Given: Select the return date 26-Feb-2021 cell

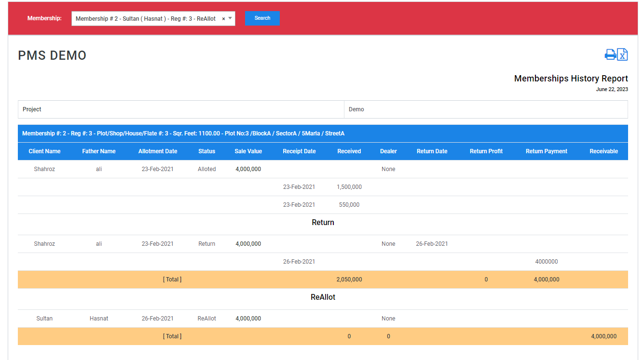Looking at the screenshot, I should pos(432,244).
